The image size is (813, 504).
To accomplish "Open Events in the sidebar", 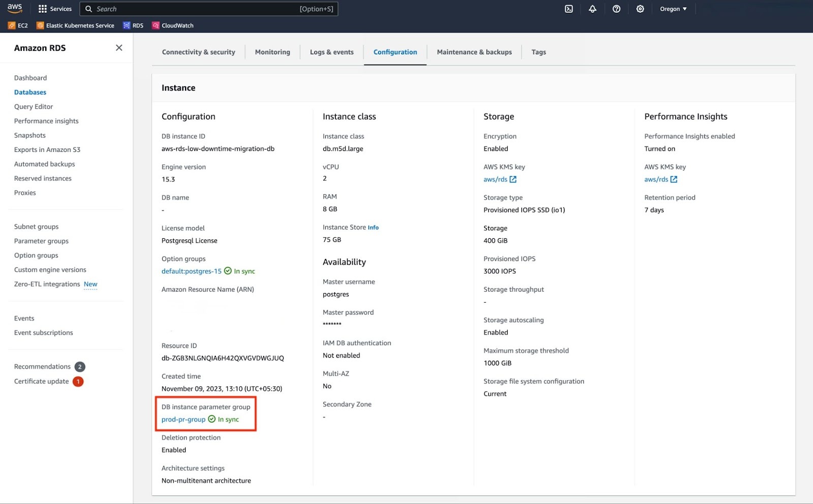I will coord(24,319).
